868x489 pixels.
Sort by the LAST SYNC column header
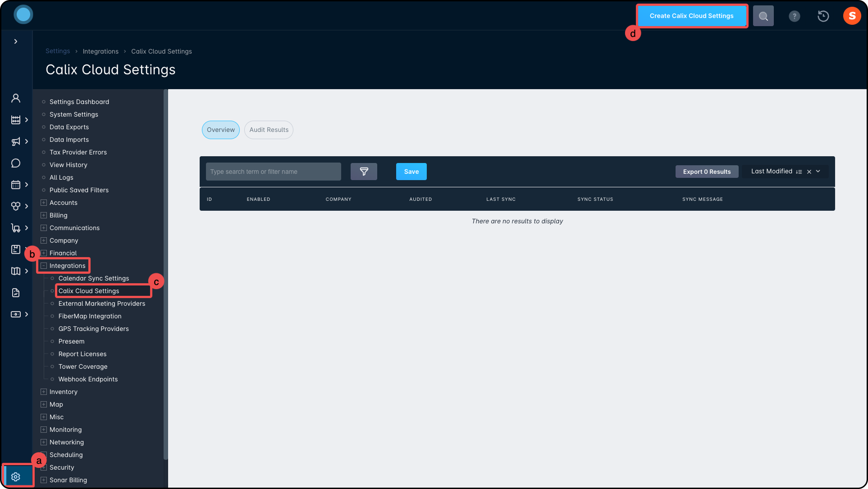pos(501,199)
